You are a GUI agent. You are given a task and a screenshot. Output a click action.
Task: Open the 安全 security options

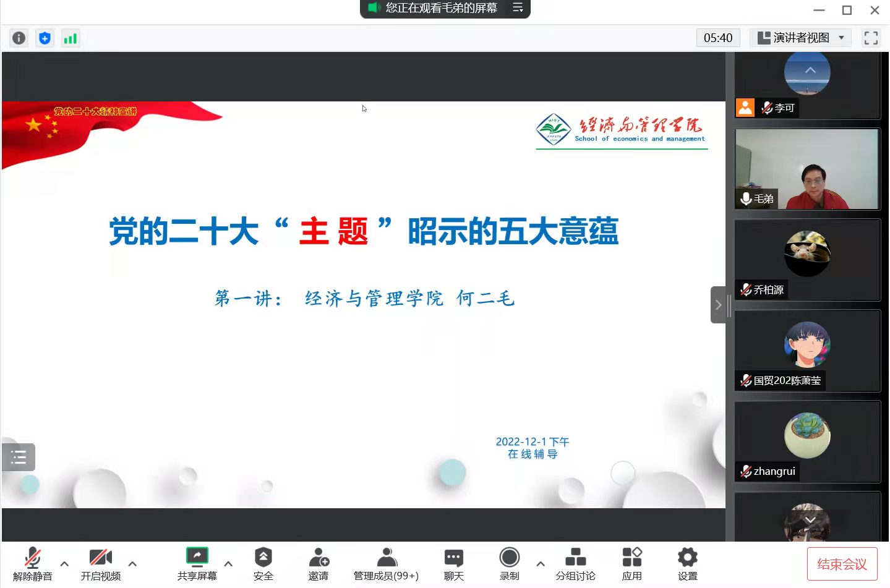tap(263, 563)
